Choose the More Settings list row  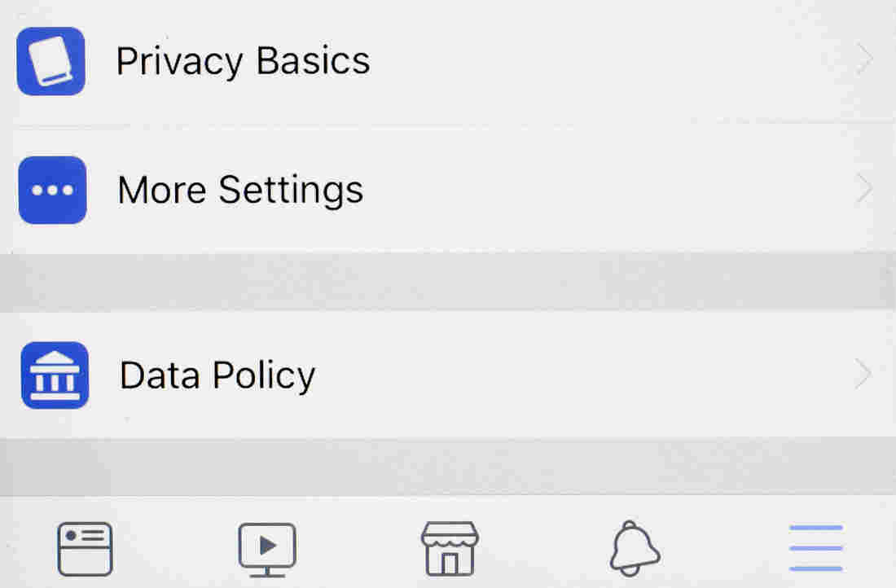point(448,189)
